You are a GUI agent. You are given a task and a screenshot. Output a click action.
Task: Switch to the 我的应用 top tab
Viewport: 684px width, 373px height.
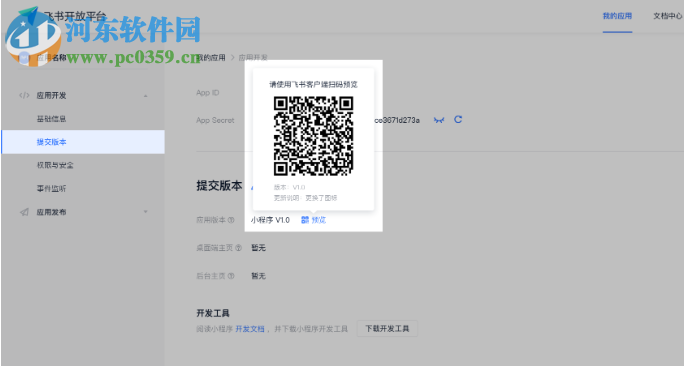click(617, 16)
